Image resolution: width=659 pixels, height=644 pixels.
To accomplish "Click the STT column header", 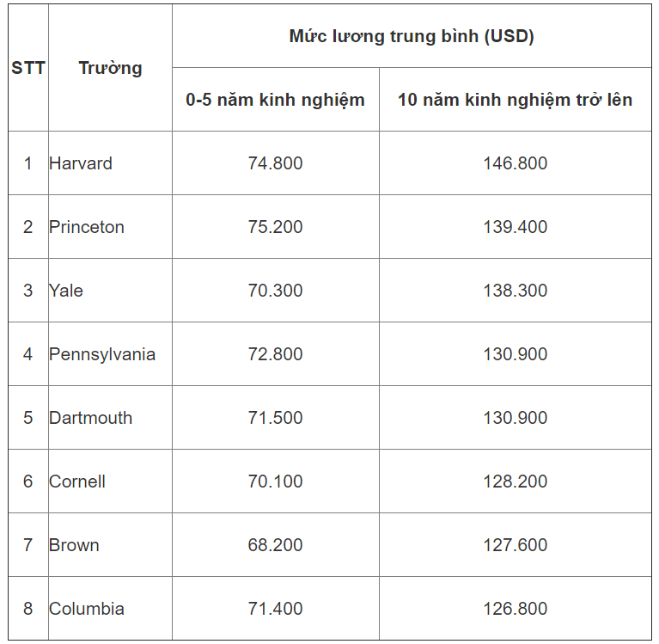I will [28, 68].
